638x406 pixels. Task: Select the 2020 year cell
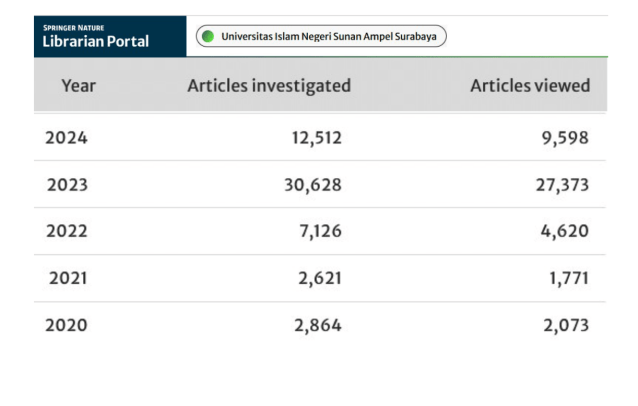point(66,325)
